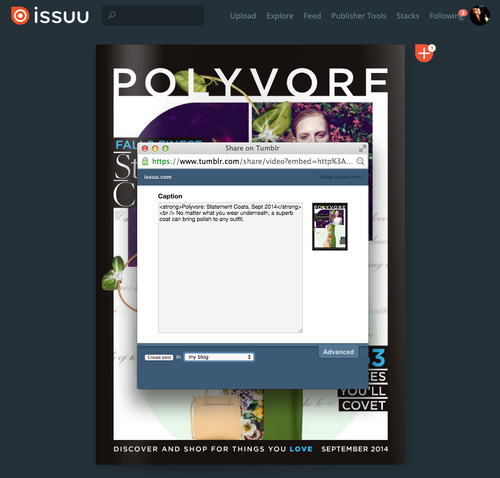This screenshot has width=500, height=478.
Task: Click the Advanced button
Action: click(338, 352)
